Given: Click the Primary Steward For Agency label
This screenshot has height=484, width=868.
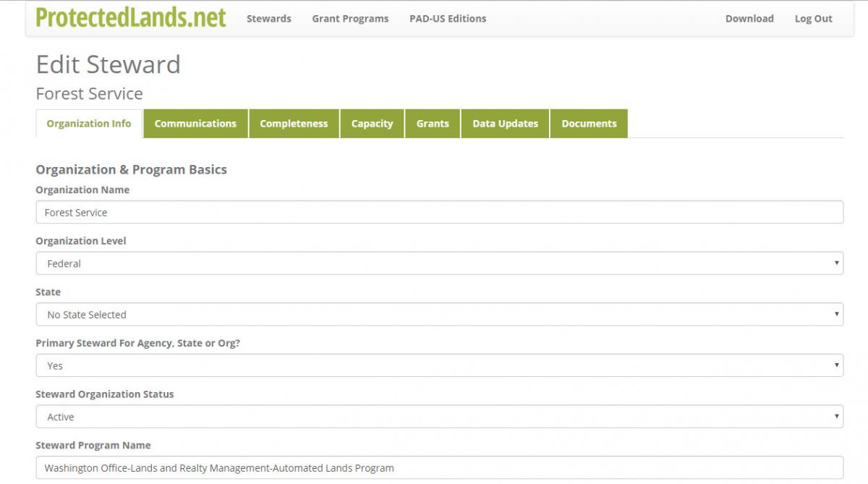Looking at the screenshot, I should click(138, 343).
